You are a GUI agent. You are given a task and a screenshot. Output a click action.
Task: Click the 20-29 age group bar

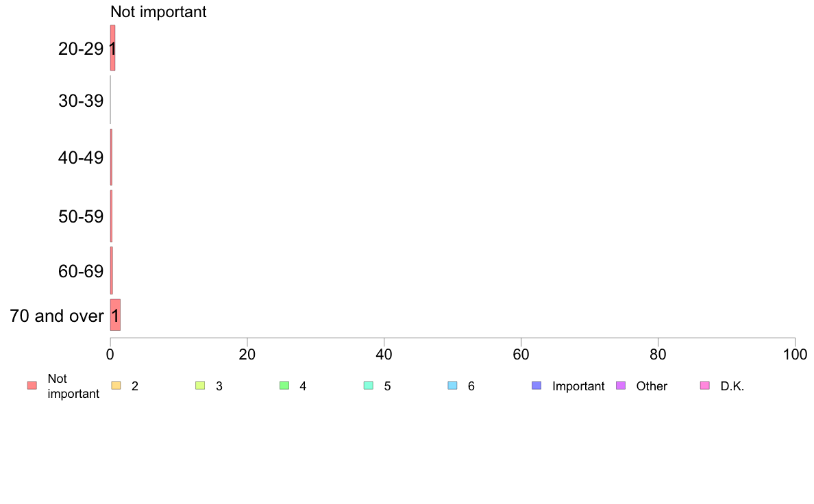coord(112,48)
